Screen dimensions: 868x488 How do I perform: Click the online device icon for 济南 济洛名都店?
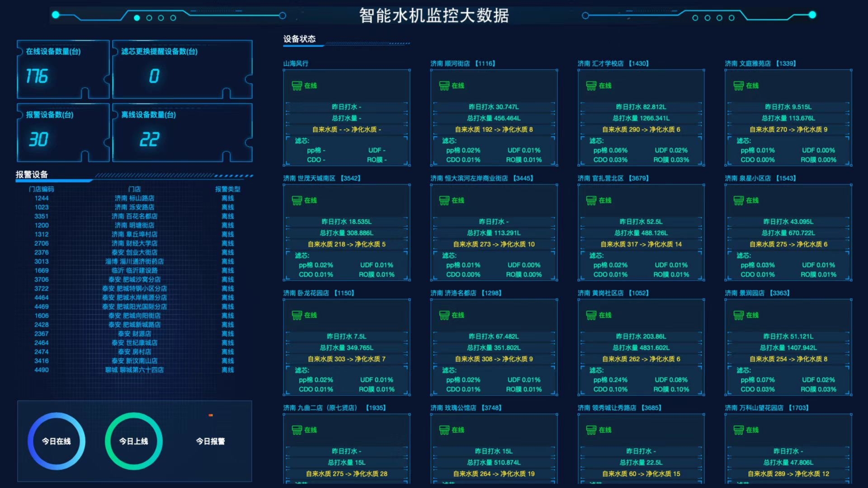[x=444, y=315]
